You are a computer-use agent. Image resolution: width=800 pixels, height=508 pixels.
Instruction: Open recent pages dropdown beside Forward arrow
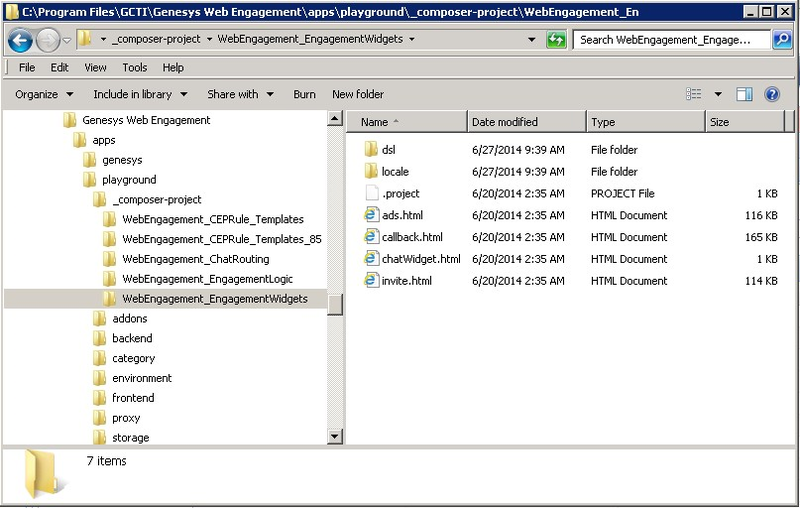(67, 40)
